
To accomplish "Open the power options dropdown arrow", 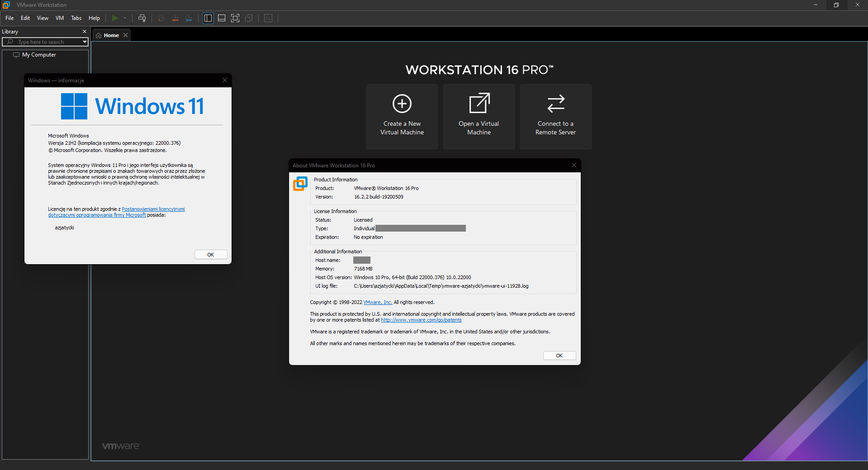I will point(125,18).
